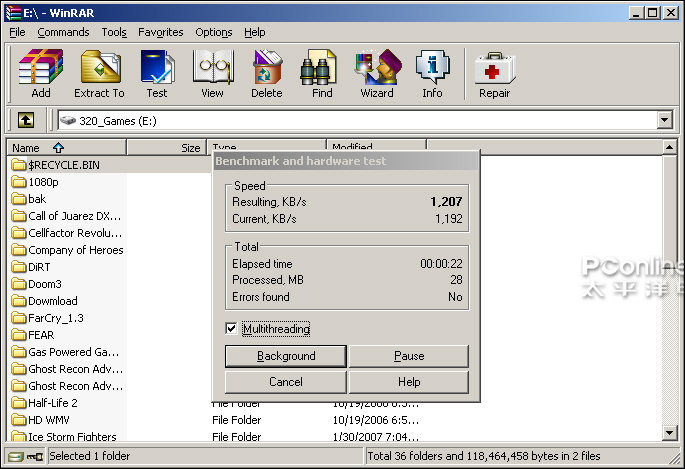This screenshot has width=685, height=469.
Task: Select the DiRT folder icon
Action: point(18,267)
